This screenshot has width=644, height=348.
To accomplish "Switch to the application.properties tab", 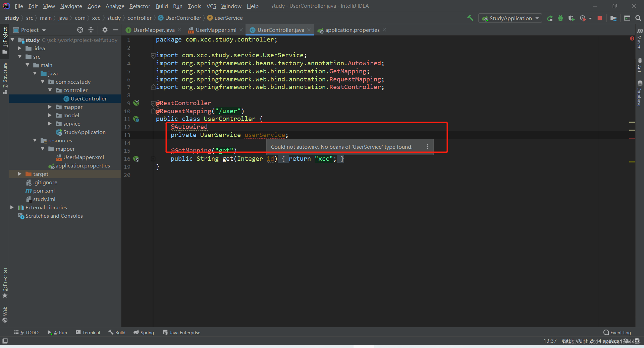I will point(352,30).
